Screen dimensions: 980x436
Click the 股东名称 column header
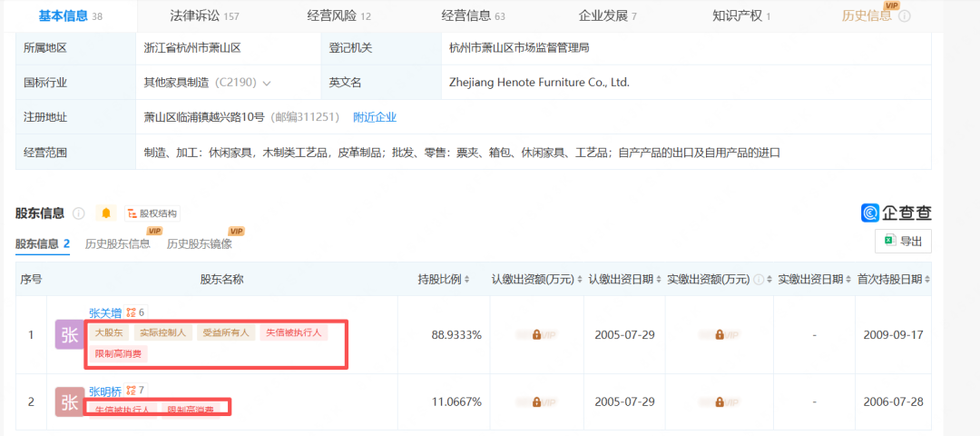pyautogui.click(x=222, y=279)
